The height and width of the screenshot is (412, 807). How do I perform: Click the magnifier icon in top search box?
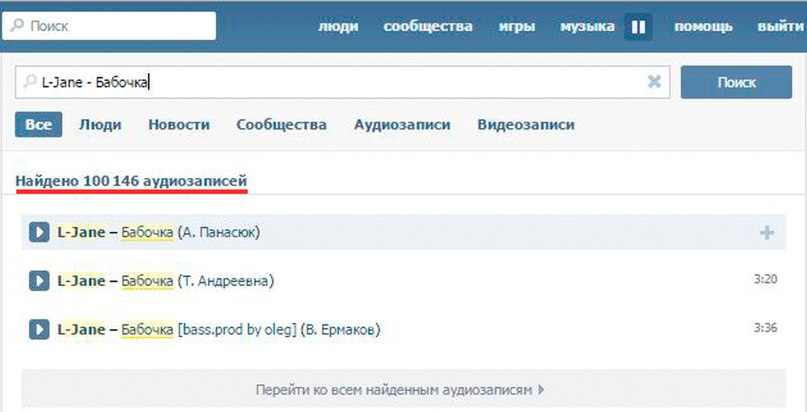click(x=17, y=26)
